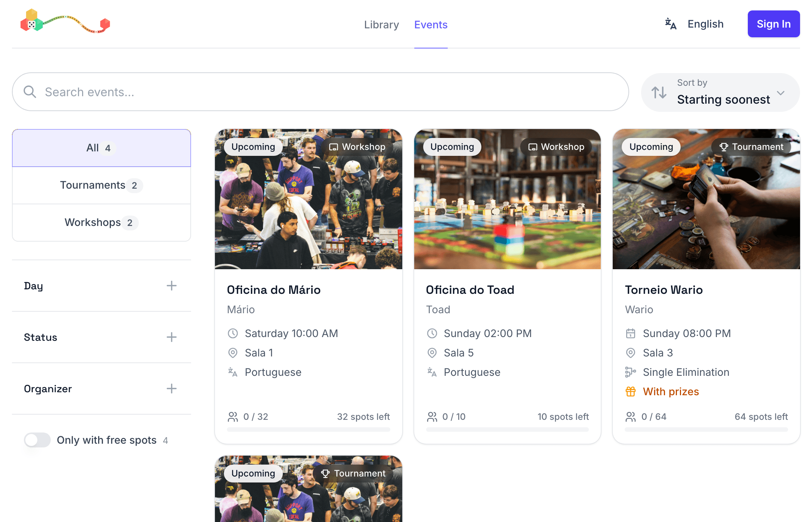Click Oficina do Mário spots progress bar
The height and width of the screenshot is (522, 812).
(309, 430)
